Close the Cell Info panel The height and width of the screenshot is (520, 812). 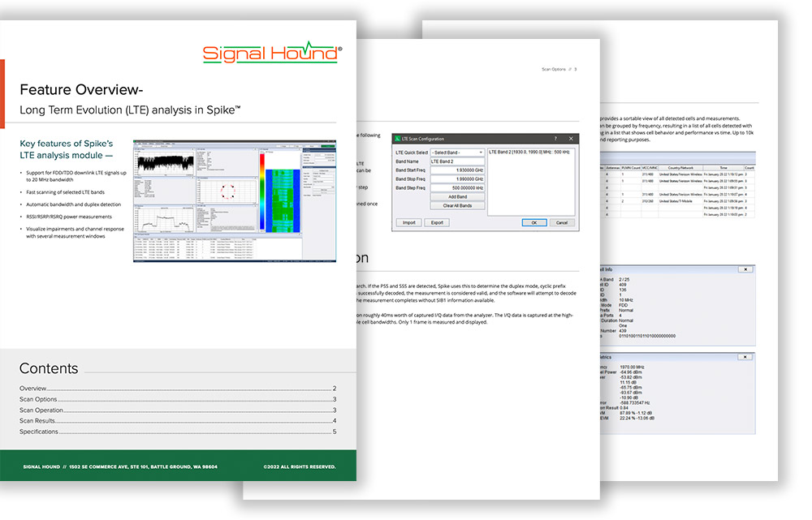click(x=745, y=269)
